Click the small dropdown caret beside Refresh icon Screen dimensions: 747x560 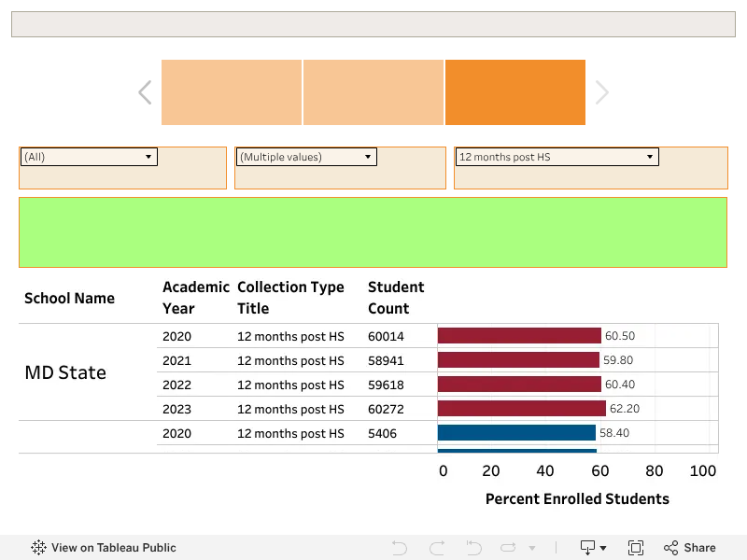click(x=532, y=548)
